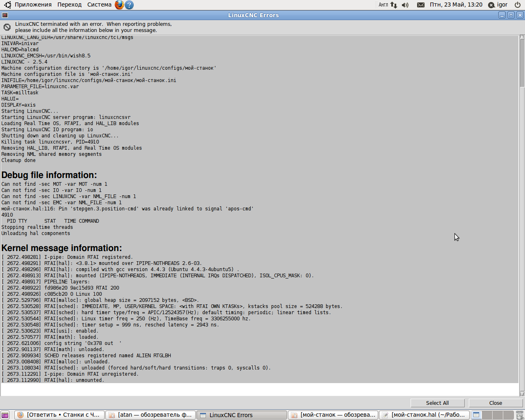The height and width of the screenshot is (420, 525).
Task: Click the stepgen.3.position-cmd error line
Action: pos(128,209)
